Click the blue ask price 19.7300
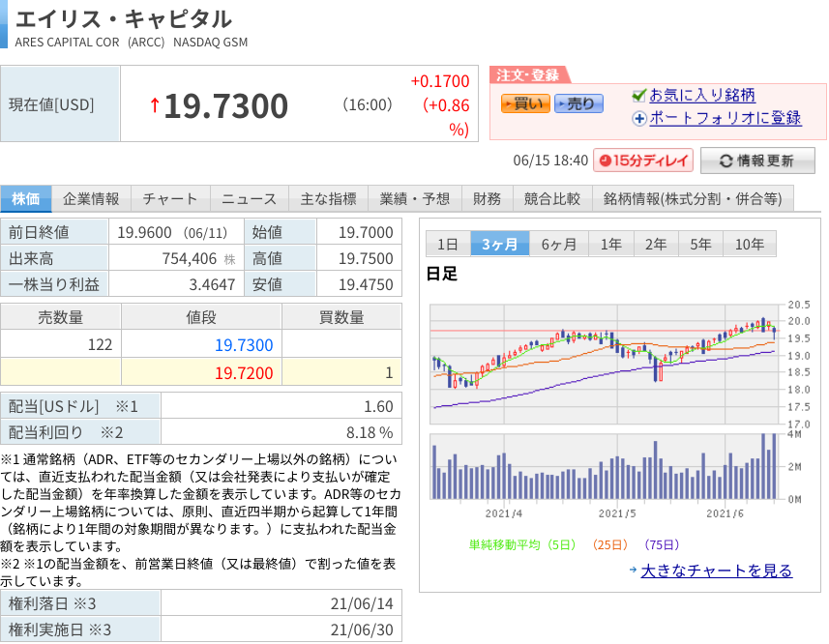This screenshot has width=829, height=644. [244, 345]
